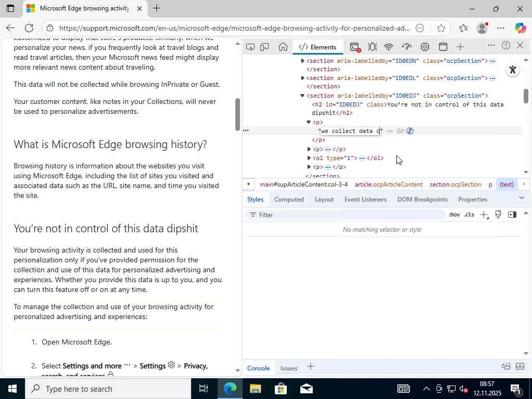
Task: Click the DOM tree scrollbar thumb
Action: tap(526, 96)
